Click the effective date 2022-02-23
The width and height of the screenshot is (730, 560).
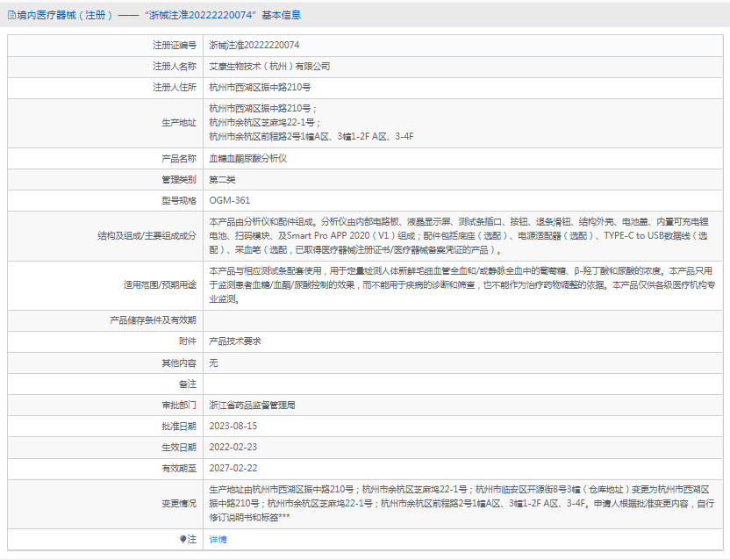tap(233, 447)
